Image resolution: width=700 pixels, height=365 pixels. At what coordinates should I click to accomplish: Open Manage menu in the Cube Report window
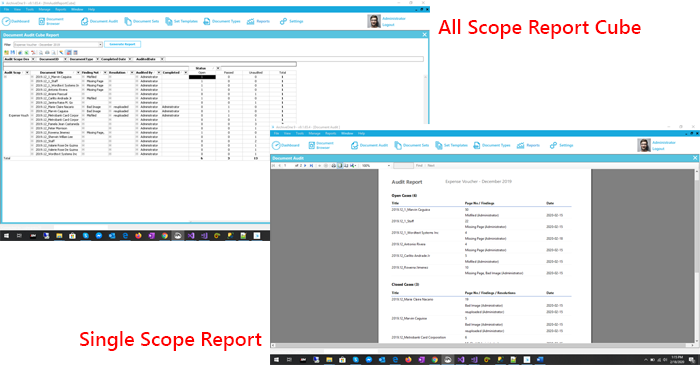pos(44,9)
